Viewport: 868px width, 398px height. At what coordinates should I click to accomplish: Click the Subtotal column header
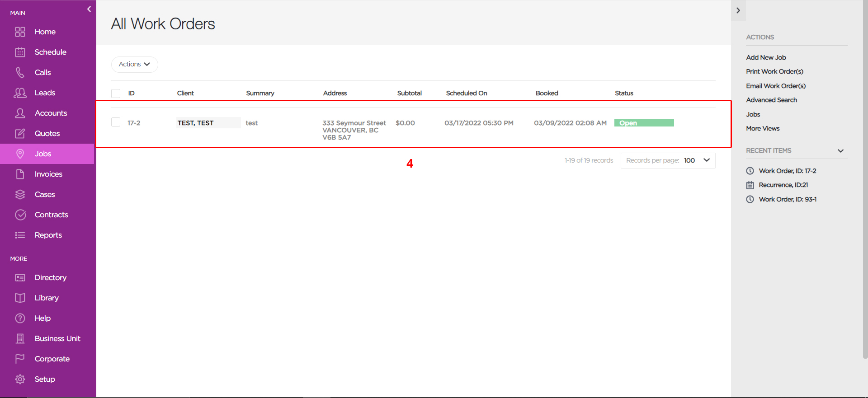click(x=409, y=93)
